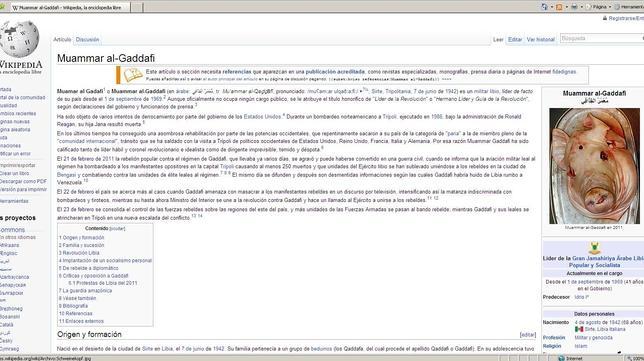The height and width of the screenshot is (361, 644).
Task: Click the Commons sidebar link
Action: coord(12,230)
